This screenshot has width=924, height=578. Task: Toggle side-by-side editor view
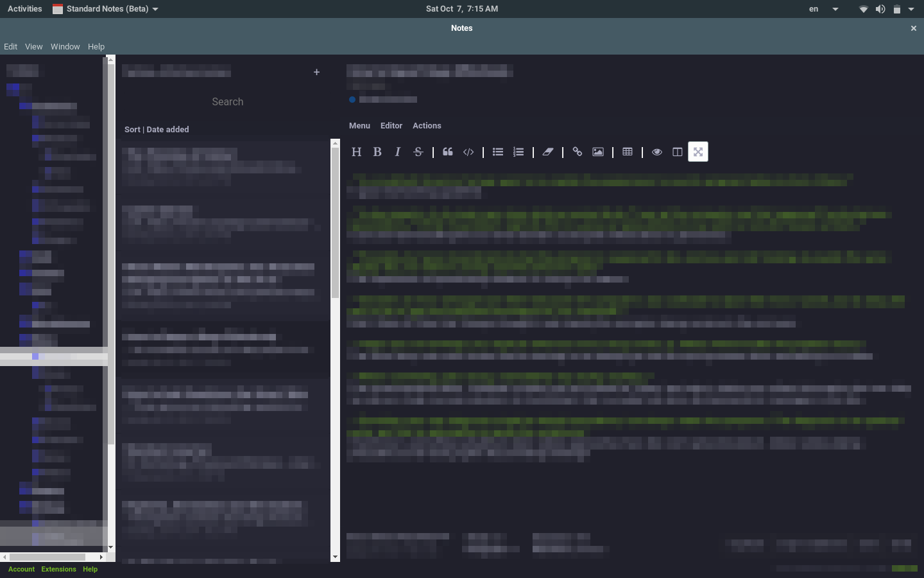click(678, 152)
